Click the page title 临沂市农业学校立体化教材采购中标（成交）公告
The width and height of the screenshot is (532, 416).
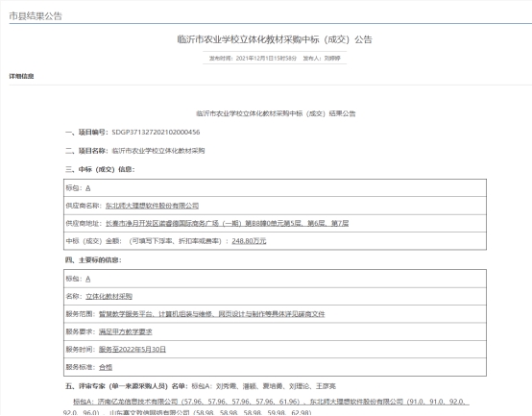click(x=275, y=39)
